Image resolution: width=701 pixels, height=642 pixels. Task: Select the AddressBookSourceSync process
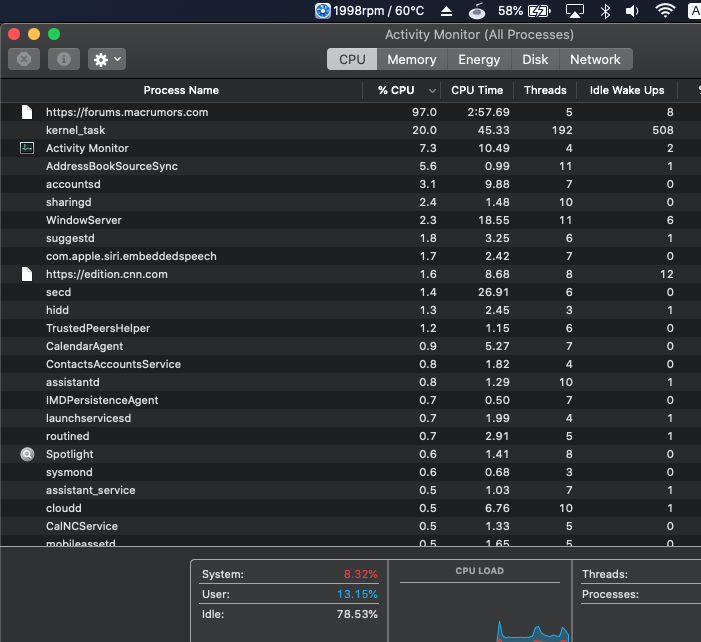pos(112,166)
